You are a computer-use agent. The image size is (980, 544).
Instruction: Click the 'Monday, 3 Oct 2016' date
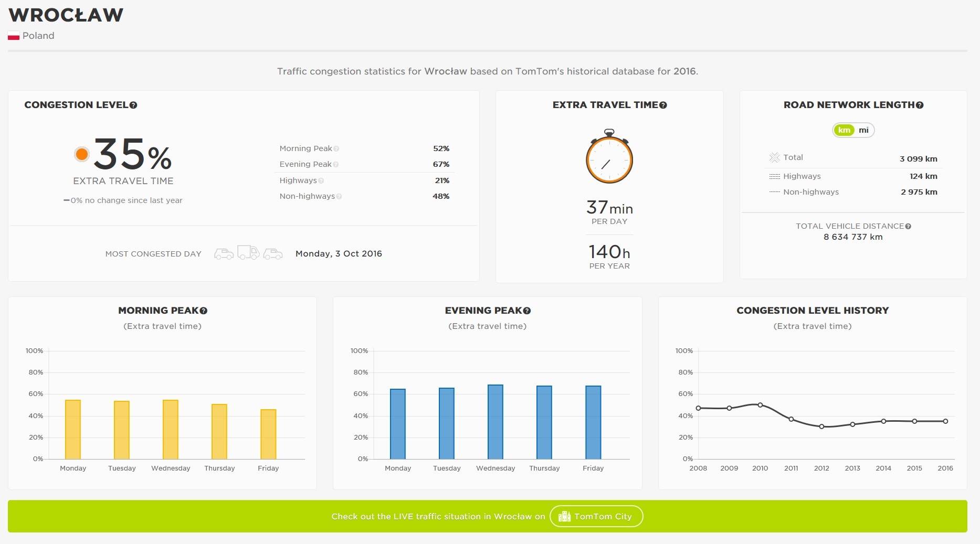click(x=339, y=254)
